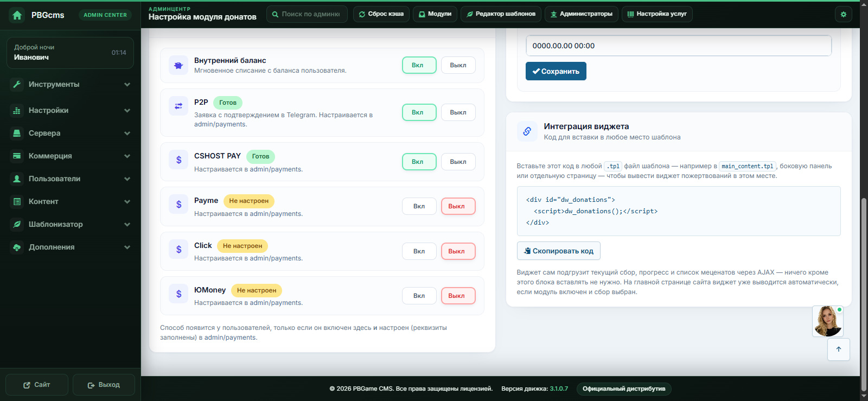868x401 pixels.
Task: Open the Инструменты sidebar section
Action: tap(71, 84)
